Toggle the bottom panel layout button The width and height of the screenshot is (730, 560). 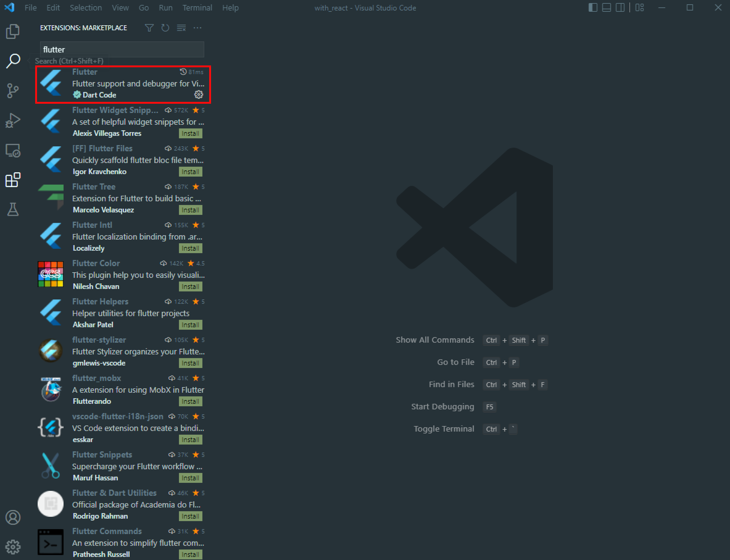pyautogui.click(x=606, y=7)
